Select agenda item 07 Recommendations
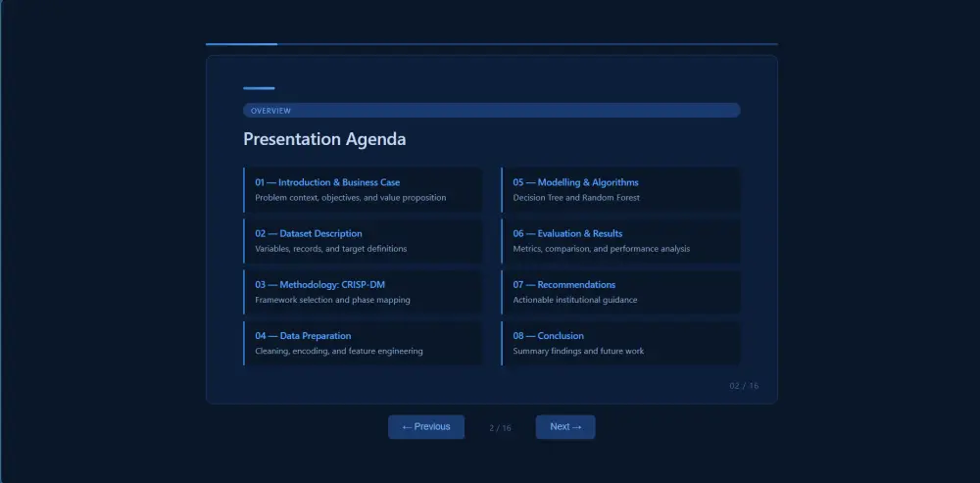980x483 pixels. point(620,292)
